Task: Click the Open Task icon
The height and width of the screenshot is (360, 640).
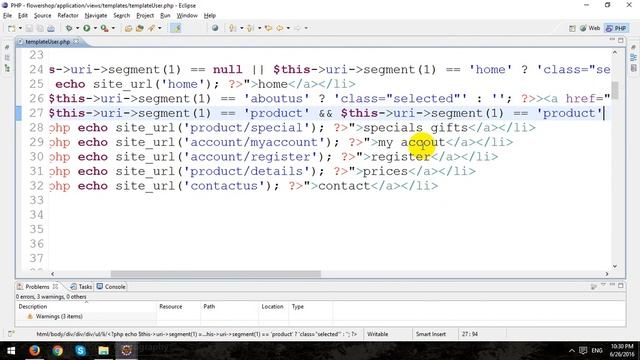Action: click(x=140, y=28)
